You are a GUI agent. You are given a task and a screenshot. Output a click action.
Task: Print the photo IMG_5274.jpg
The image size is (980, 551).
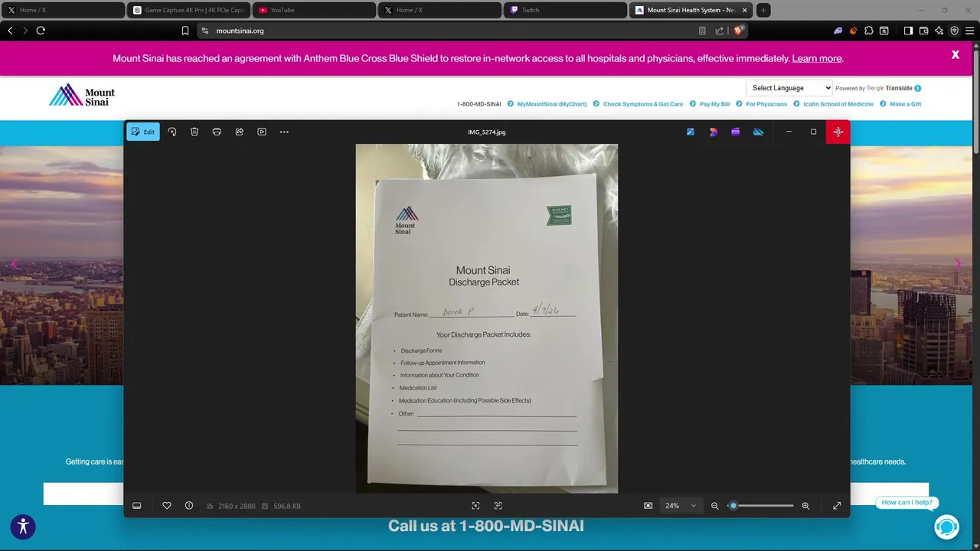[x=217, y=132]
